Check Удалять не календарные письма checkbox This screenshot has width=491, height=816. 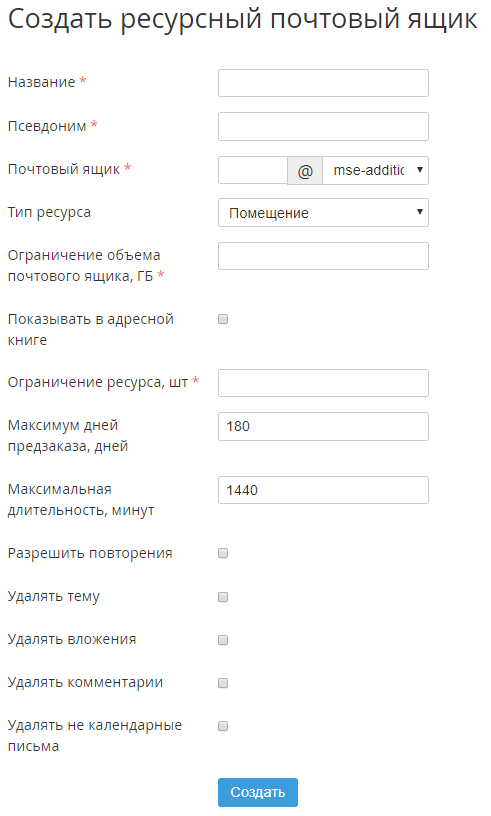point(223,726)
